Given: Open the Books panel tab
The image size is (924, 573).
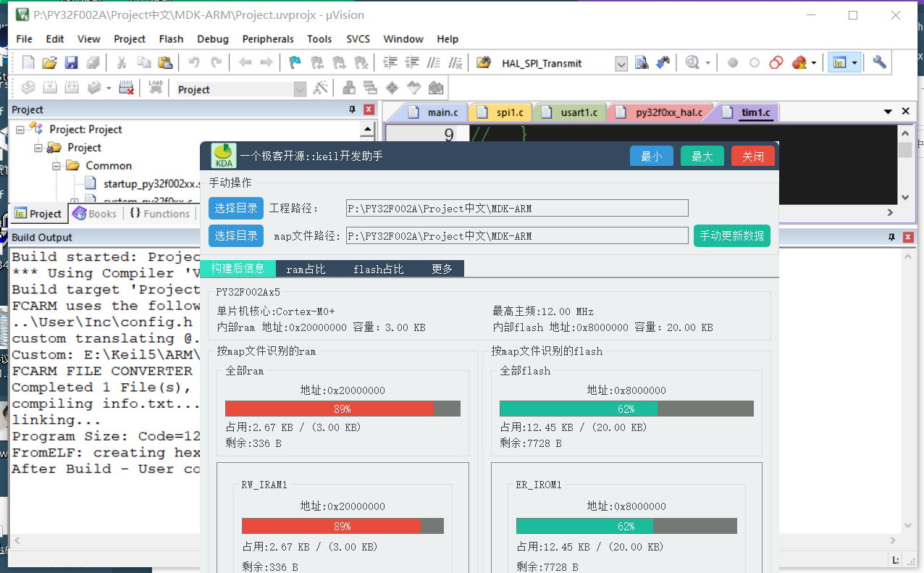Looking at the screenshot, I should click(x=94, y=214).
